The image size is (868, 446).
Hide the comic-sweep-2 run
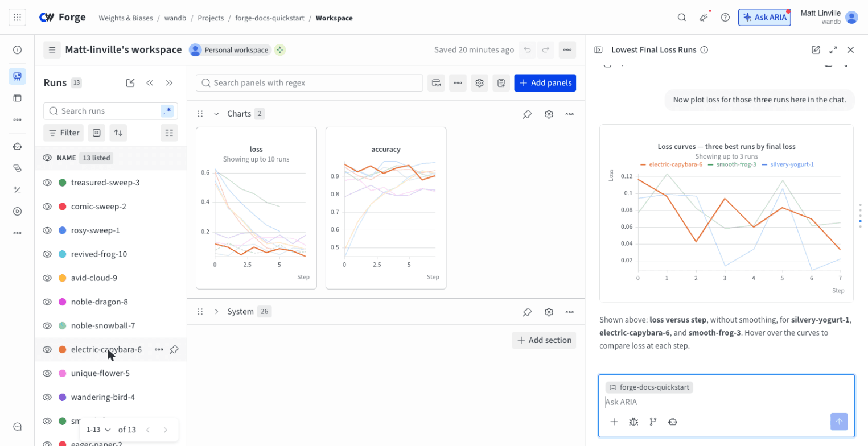click(x=47, y=207)
